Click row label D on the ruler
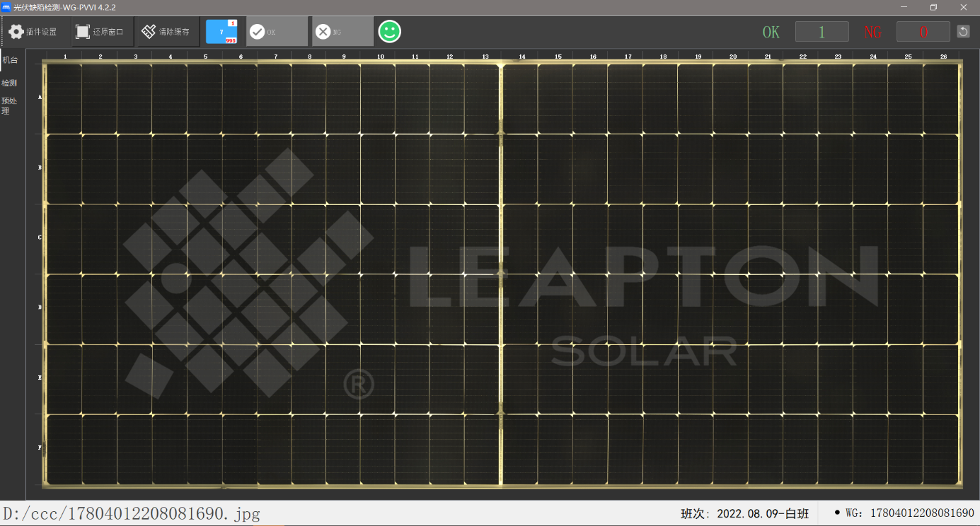The width and height of the screenshot is (980, 526). coord(40,308)
